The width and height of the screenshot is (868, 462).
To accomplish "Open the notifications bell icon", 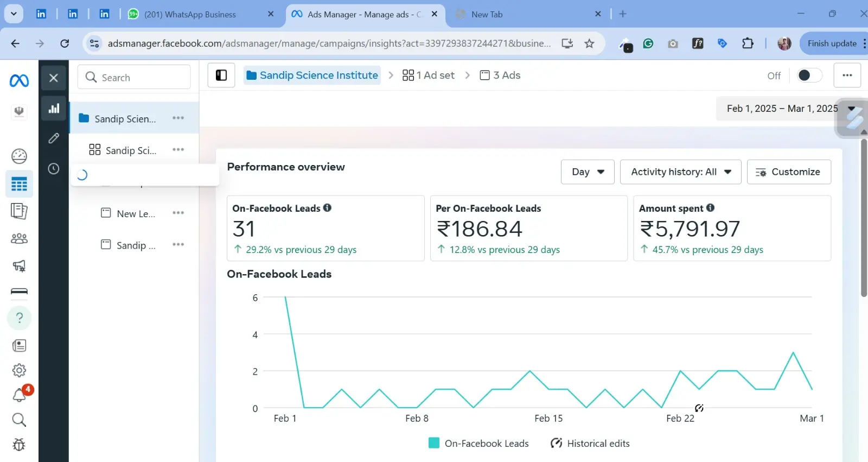I will 19,395.
